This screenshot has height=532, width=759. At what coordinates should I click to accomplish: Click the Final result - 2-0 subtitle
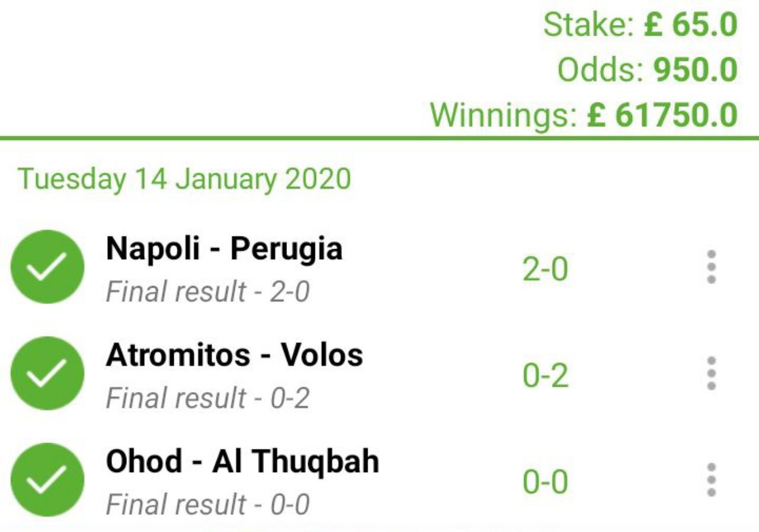coord(208,292)
